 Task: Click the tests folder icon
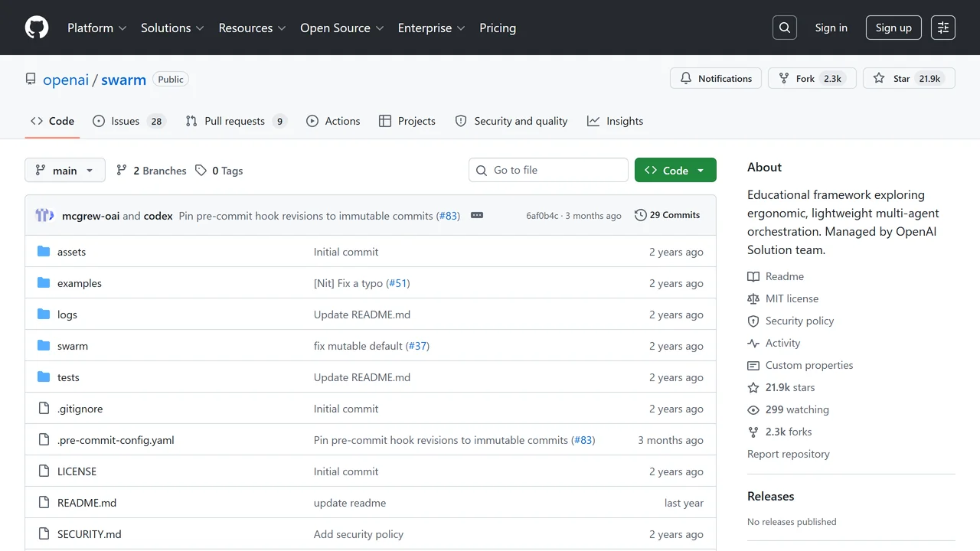pos(44,377)
